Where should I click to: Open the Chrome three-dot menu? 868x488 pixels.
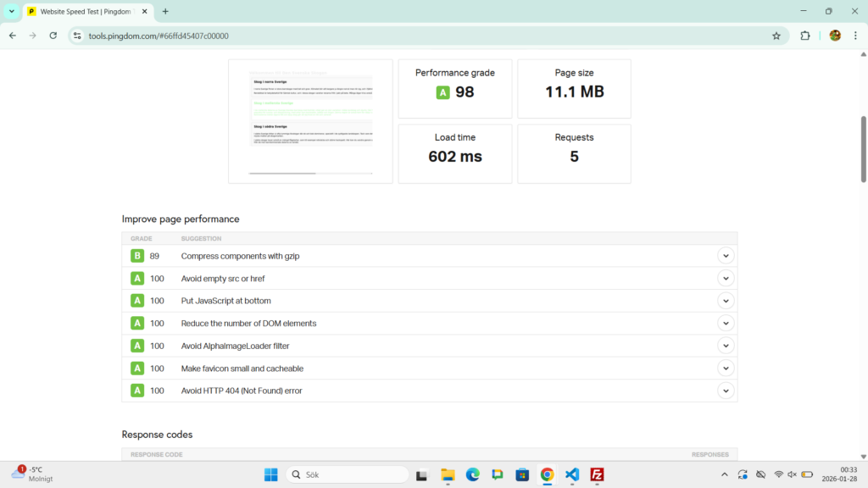(855, 36)
